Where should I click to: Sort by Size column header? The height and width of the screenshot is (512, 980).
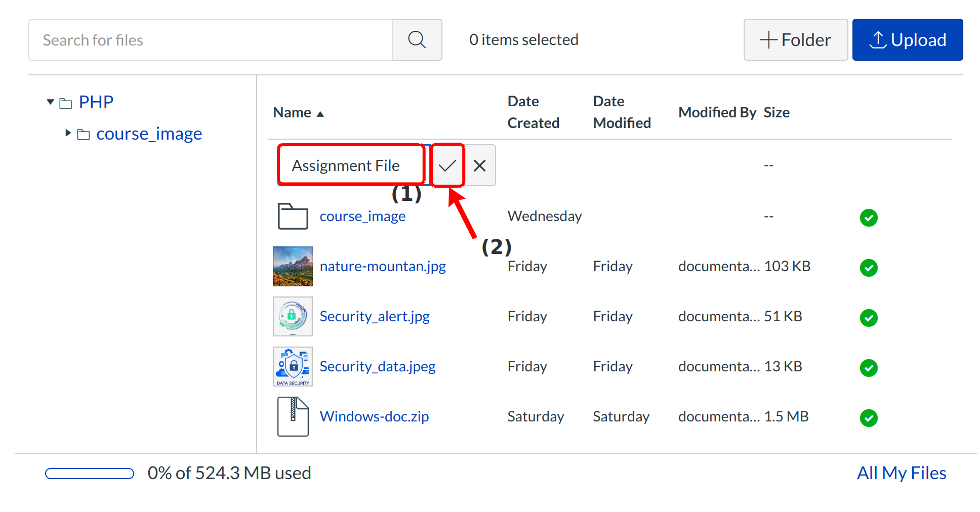coord(776,112)
